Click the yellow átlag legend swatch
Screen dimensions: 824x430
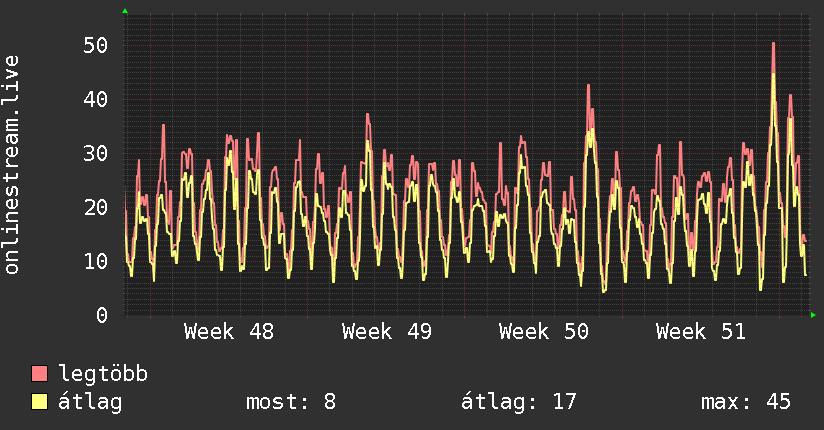pos(39,402)
